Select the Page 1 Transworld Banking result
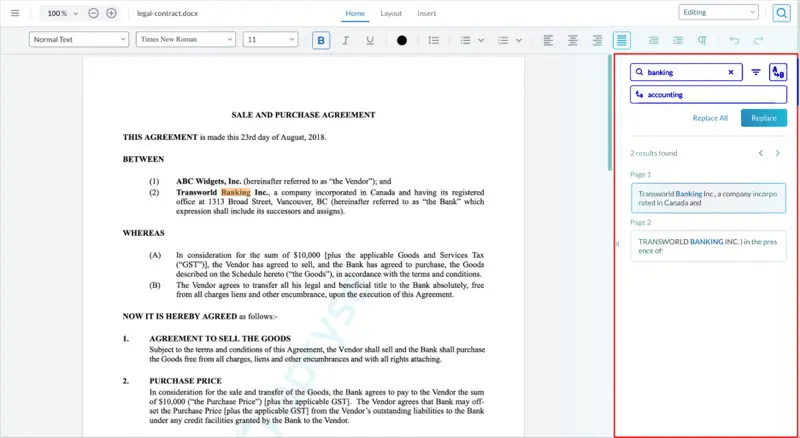800x438 pixels. [x=708, y=198]
